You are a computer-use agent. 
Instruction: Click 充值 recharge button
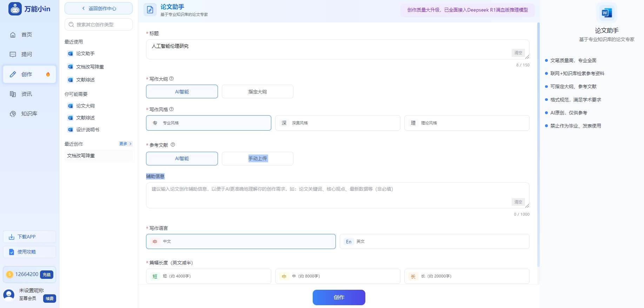click(x=47, y=275)
